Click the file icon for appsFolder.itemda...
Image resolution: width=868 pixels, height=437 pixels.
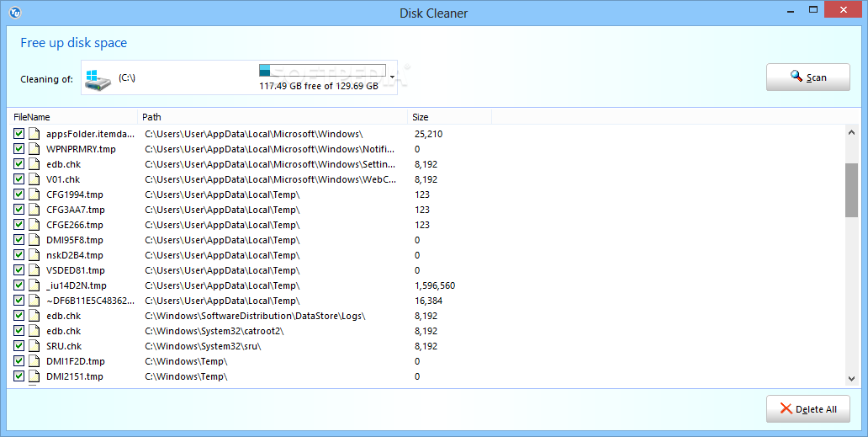(x=34, y=134)
